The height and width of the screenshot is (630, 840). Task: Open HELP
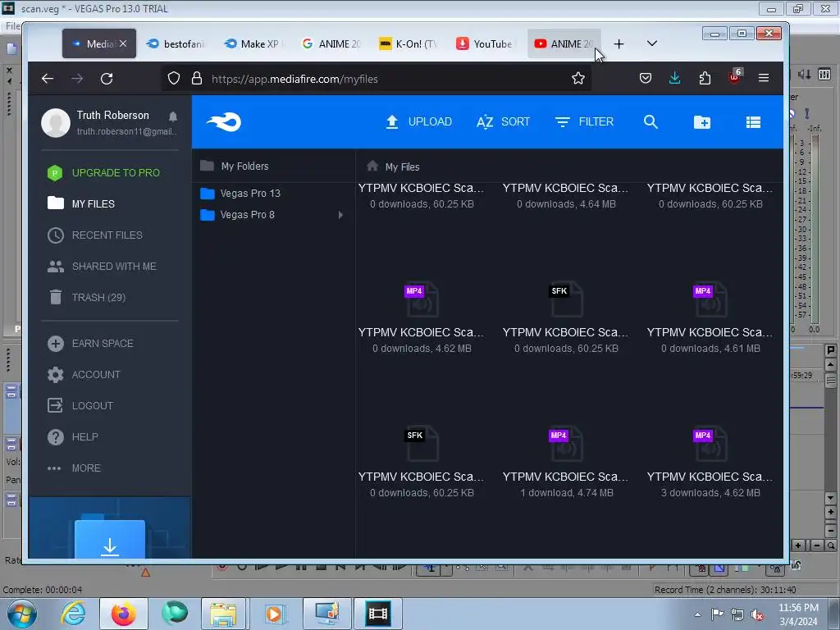(x=72, y=437)
